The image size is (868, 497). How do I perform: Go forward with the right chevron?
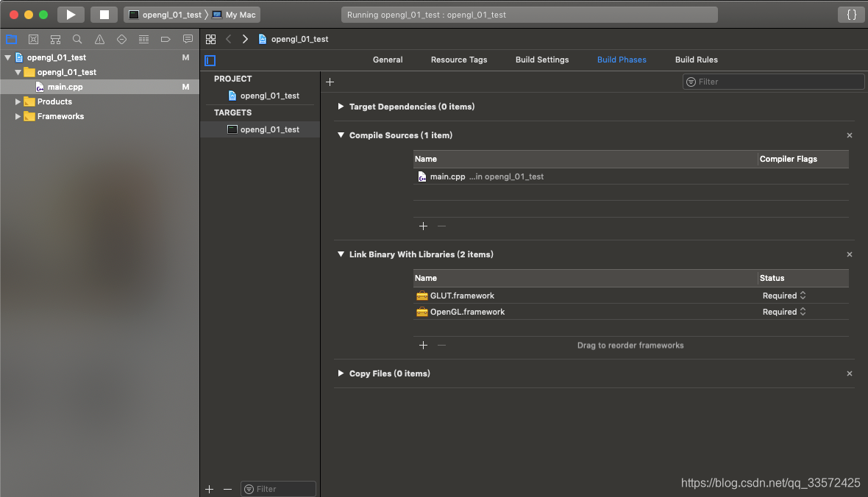pos(245,39)
